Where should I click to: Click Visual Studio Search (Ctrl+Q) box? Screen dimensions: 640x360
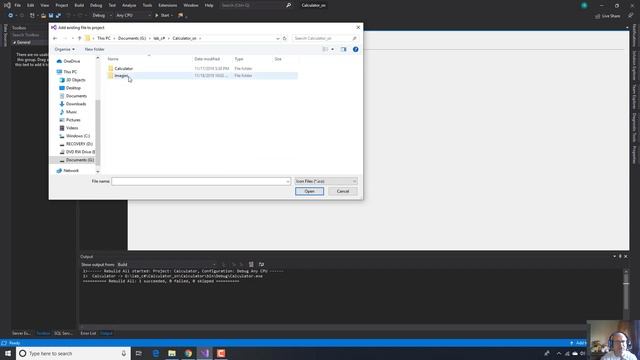(256, 5)
